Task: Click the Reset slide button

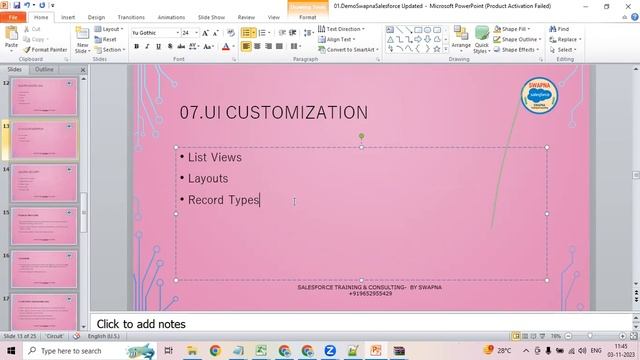Action: tap(105, 40)
